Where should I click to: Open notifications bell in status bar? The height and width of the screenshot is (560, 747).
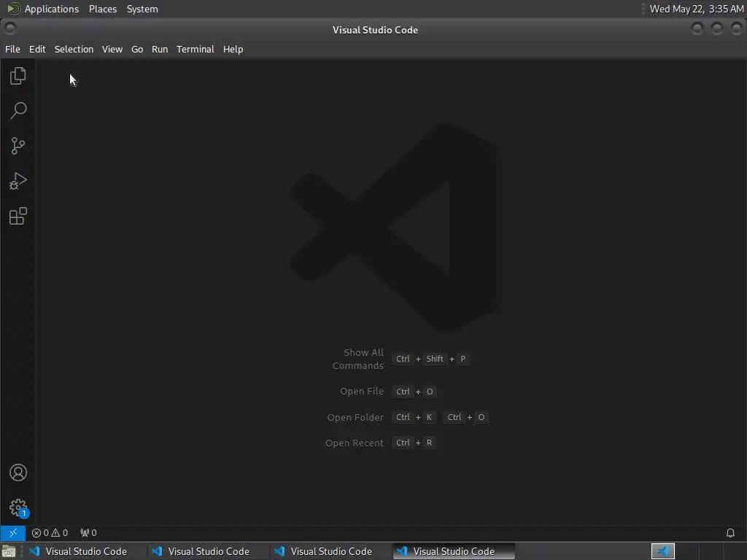pyautogui.click(x=730, y=532)
